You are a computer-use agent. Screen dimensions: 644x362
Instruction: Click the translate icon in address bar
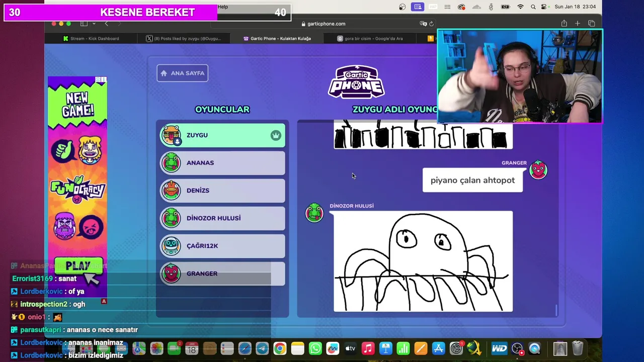[x=423, y=24]
